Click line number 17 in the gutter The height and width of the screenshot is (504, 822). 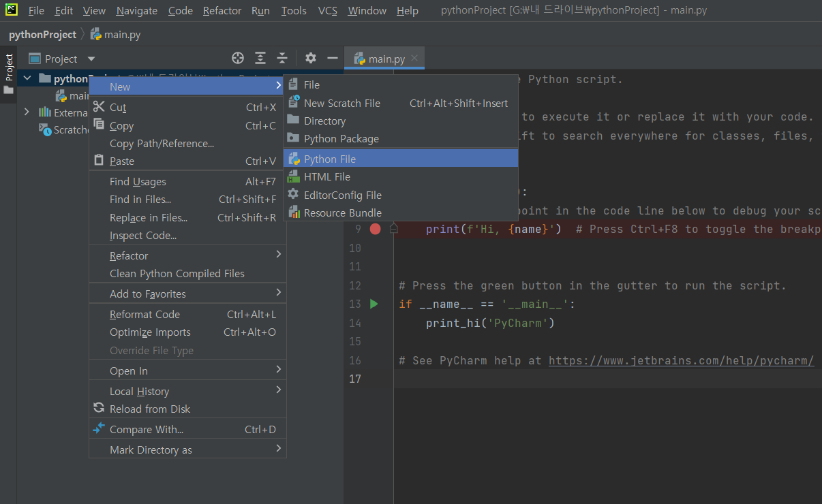[355, 378]
